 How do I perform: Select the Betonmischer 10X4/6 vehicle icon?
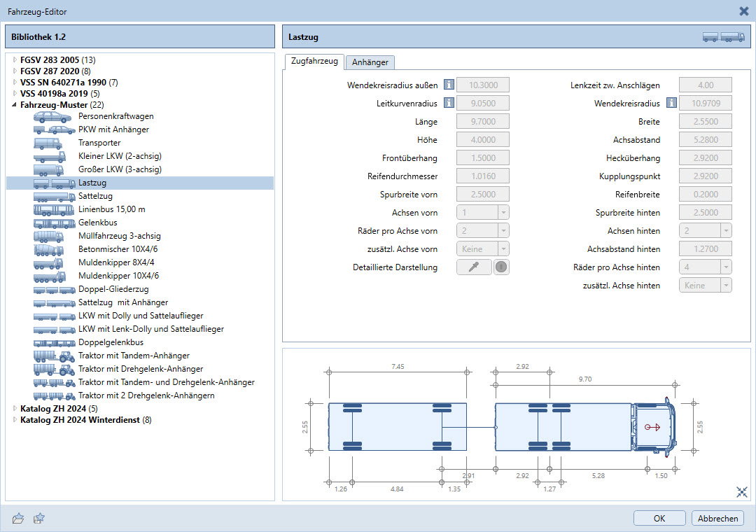53,249
